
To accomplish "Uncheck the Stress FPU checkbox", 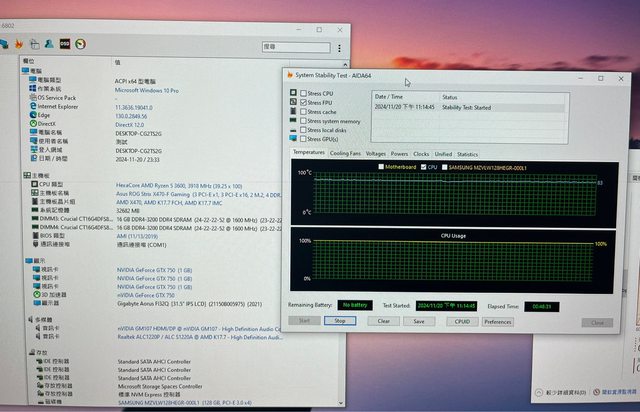I will (x=304, y=102).
